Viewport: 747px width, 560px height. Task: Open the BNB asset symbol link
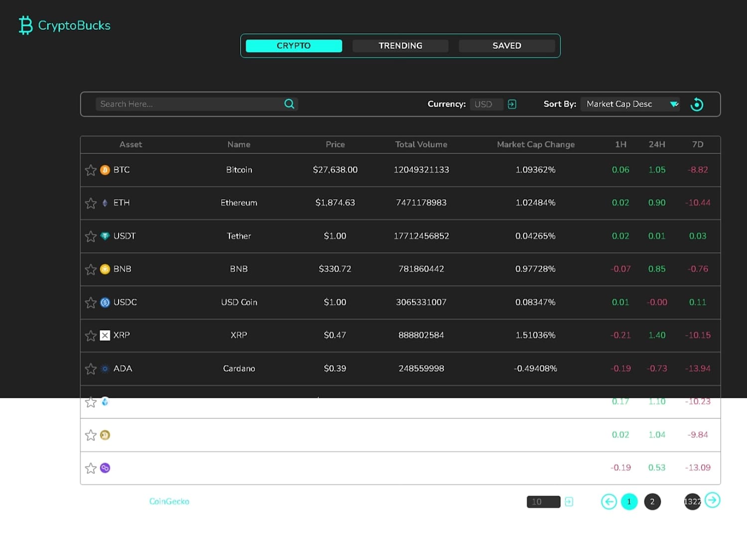123,269
